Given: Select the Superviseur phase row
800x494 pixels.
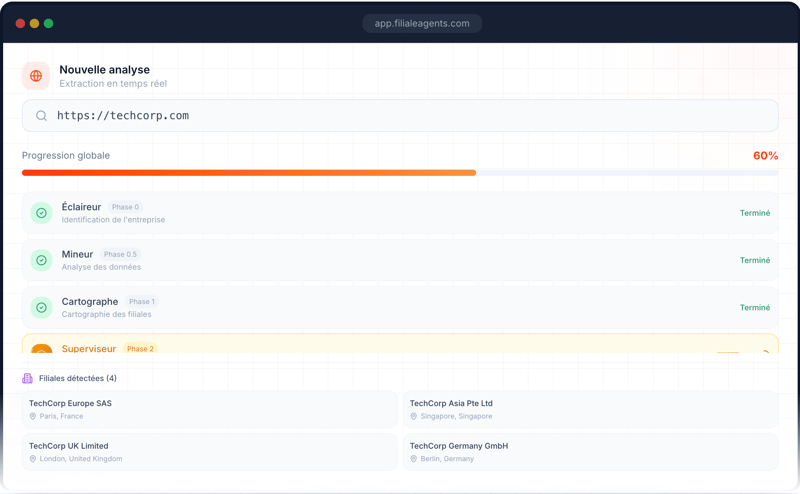Looking at the screenshot, I should (400, 343).
